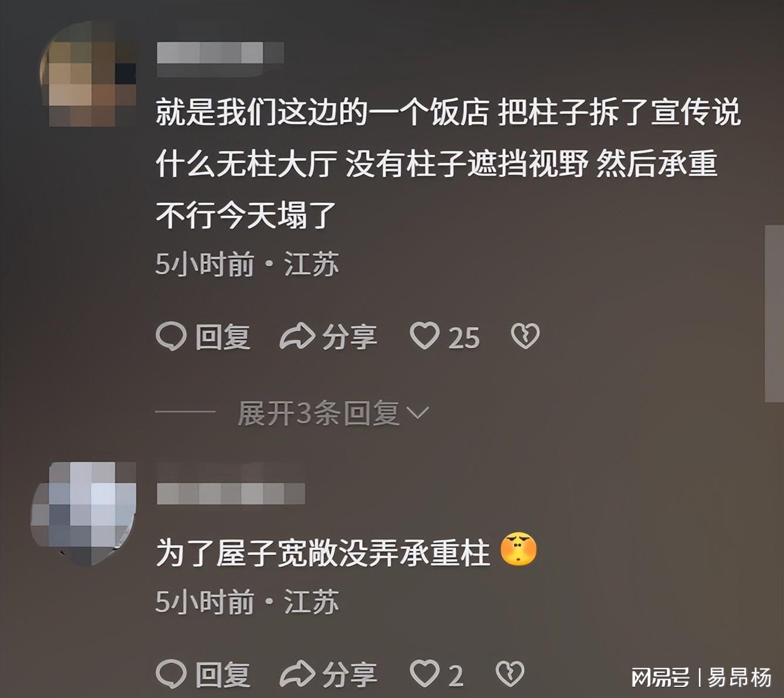Dislike the first comment using broken heart
Image resolution: width=784 pixels, height=698 pixels.
(525, 336)
